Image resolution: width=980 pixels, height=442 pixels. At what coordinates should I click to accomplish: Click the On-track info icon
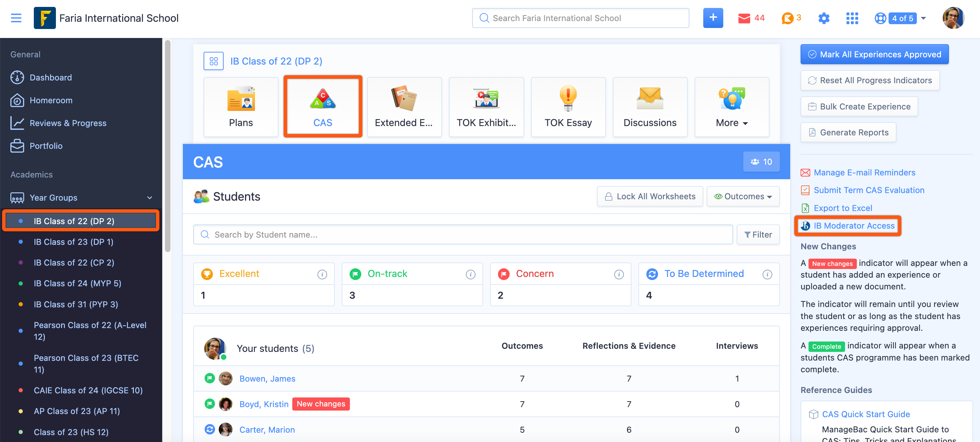[x=470, y=274]
